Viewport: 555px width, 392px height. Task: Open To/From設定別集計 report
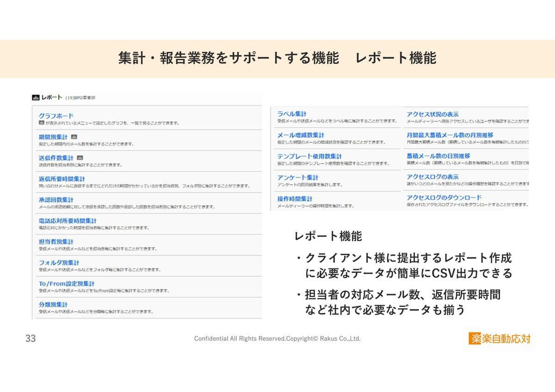pos(67,283)
